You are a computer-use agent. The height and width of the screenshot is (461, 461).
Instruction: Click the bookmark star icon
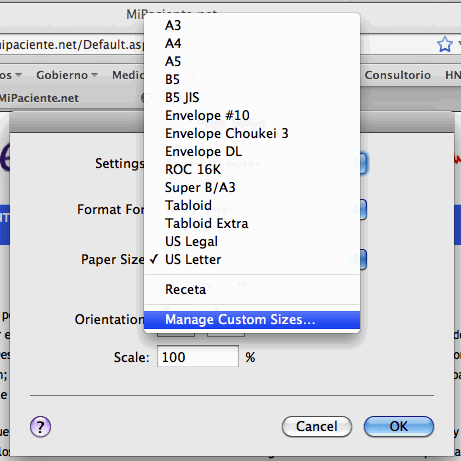pos(445,44)
